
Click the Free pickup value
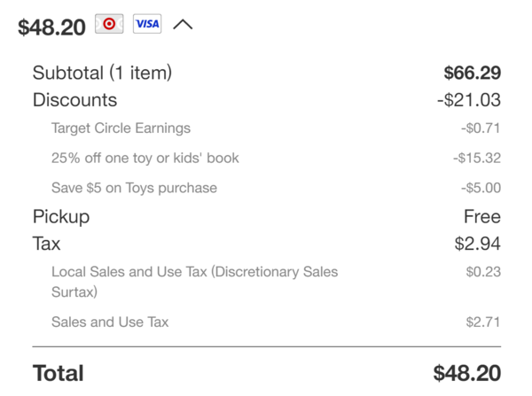pos(482,217)
